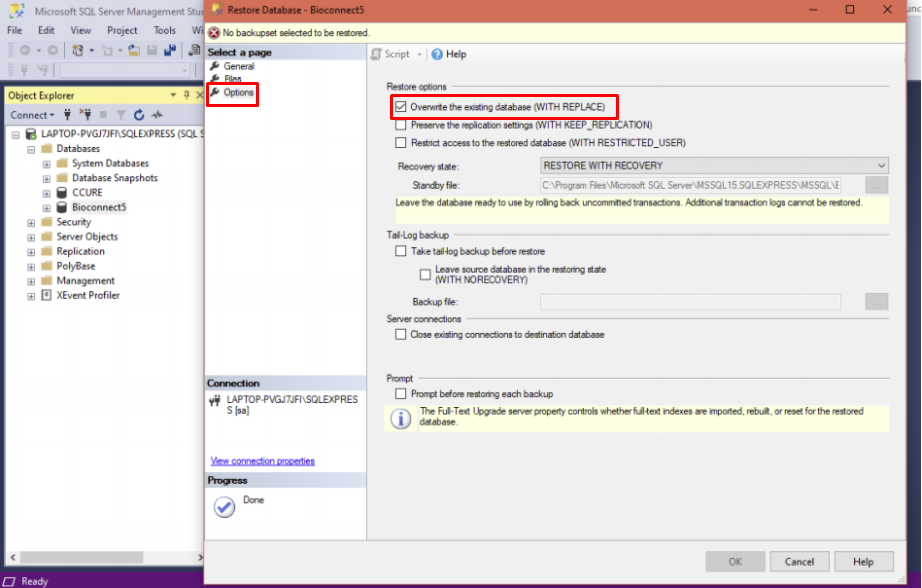Image resolution: width=922 pixels, height=588 pixels.
Task: Click the Save All icon
Action: 170,51
